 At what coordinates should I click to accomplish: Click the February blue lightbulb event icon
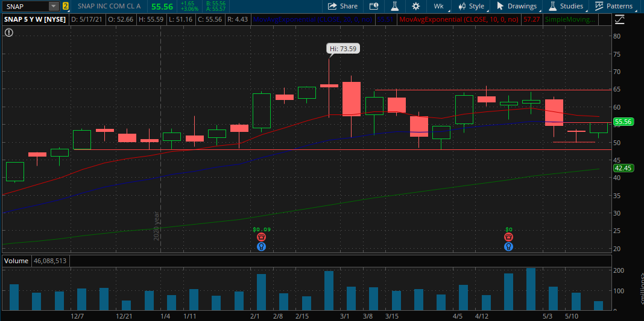coord(261,246)
